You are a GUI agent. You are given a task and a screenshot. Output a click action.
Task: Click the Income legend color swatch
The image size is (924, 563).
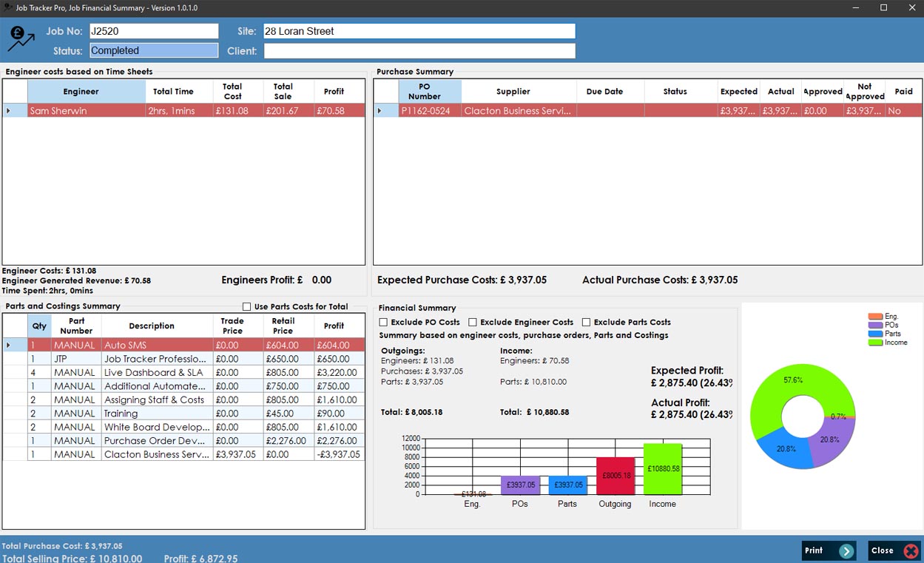point(875,343)
